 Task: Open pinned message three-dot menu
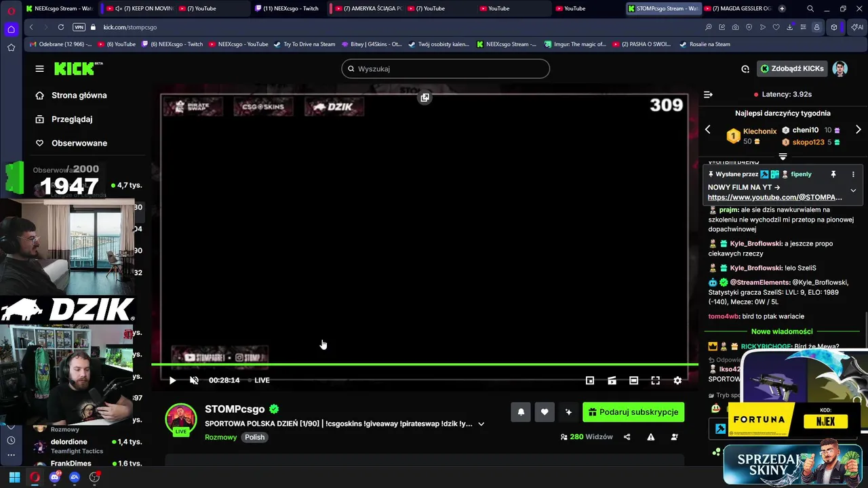click(x=853, y=174)
